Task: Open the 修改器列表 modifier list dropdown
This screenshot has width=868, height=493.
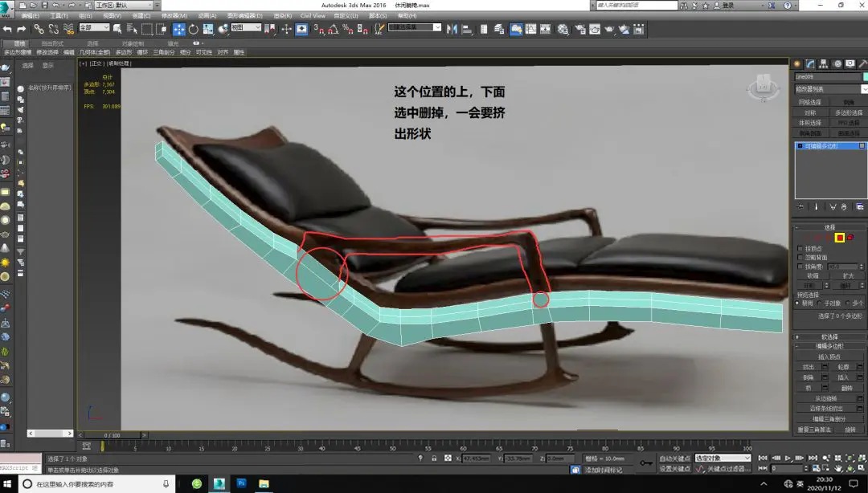Action: [x=830, y=88]
